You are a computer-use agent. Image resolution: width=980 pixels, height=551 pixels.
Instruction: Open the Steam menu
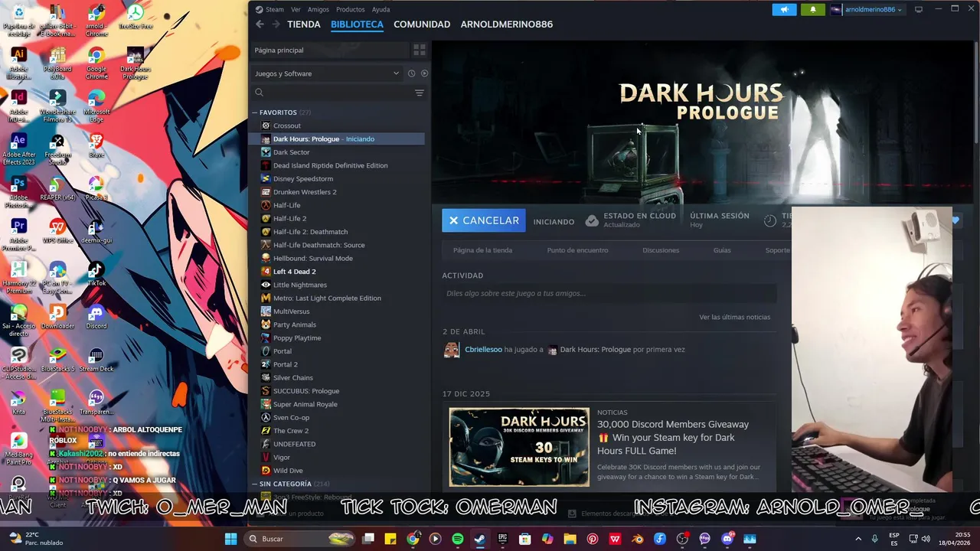tap(274, 9)
